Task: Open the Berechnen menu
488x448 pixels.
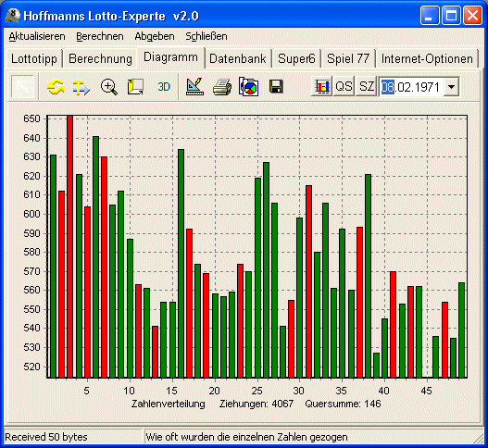Action: pos(100,36)
